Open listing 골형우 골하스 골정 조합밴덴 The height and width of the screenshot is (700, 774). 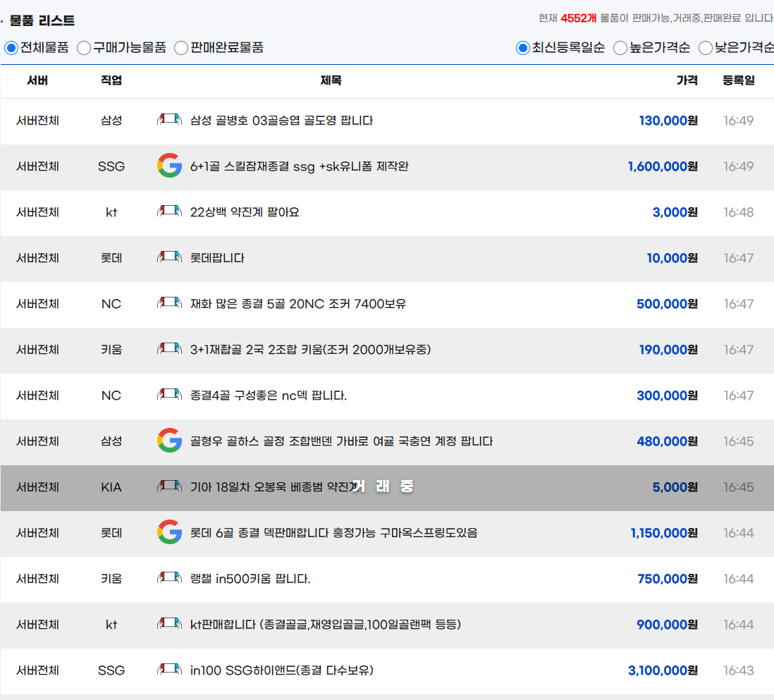click(341, 441)
